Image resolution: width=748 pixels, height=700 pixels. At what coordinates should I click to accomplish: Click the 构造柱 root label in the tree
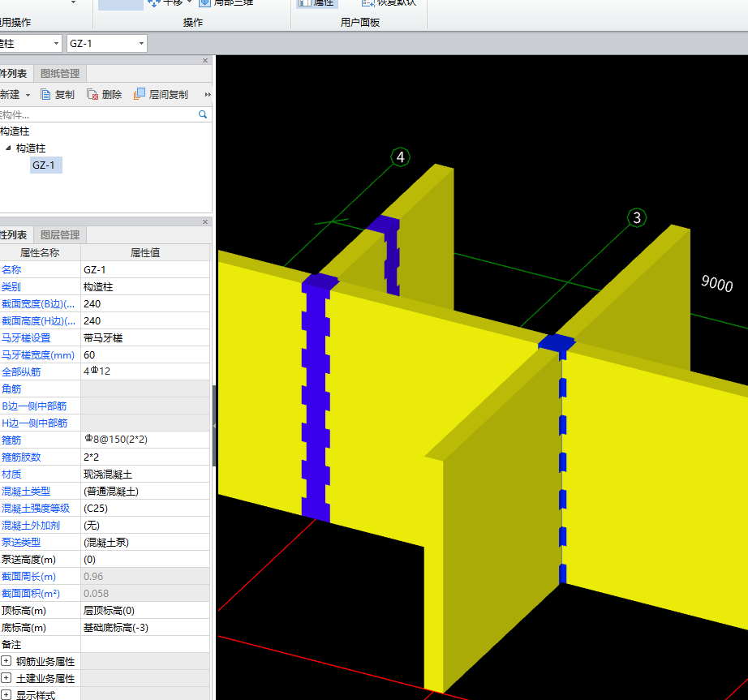(x=15, y=131)
